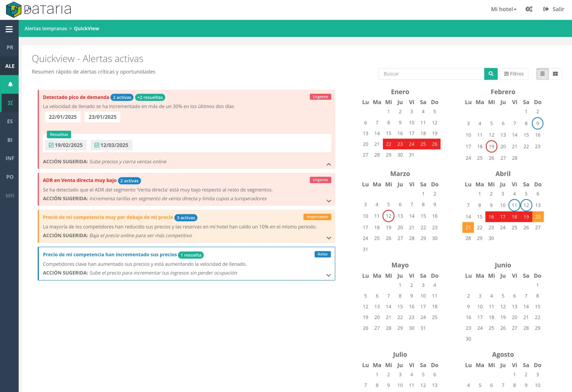Click the green search magnifier button
572x392 pixels.
(x=490, y=74)
